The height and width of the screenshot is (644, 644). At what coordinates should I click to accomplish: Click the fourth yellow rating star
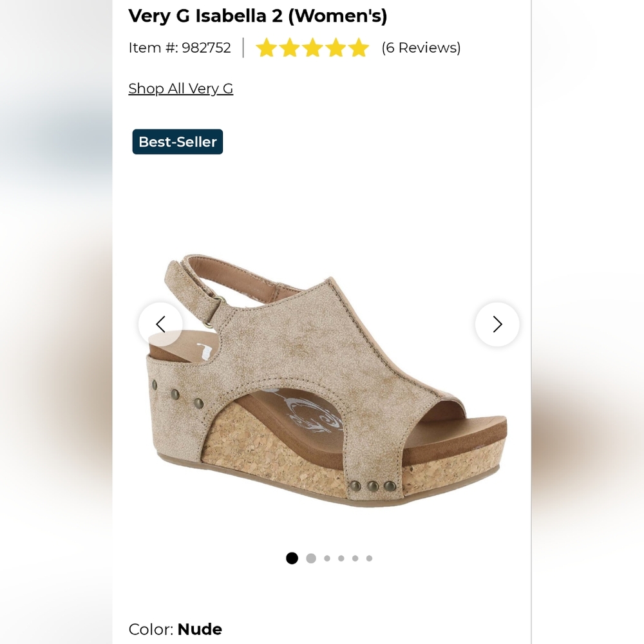click(336, 47)
